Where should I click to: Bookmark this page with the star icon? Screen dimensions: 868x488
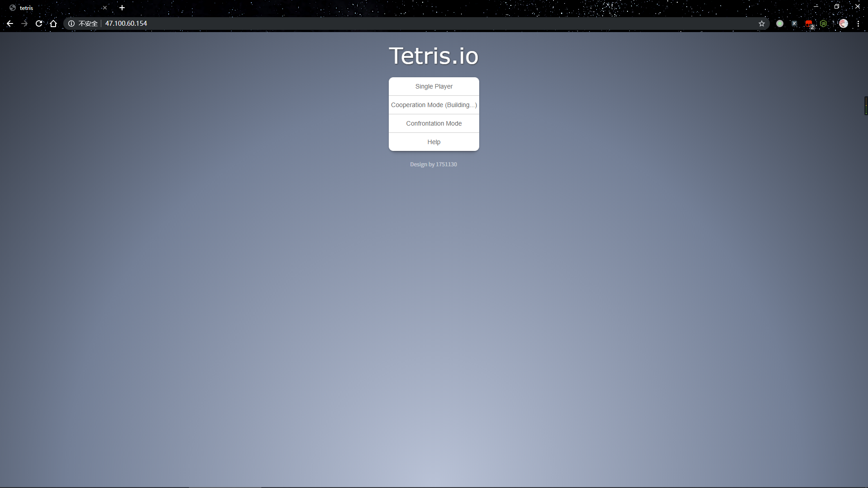(762, 23)
